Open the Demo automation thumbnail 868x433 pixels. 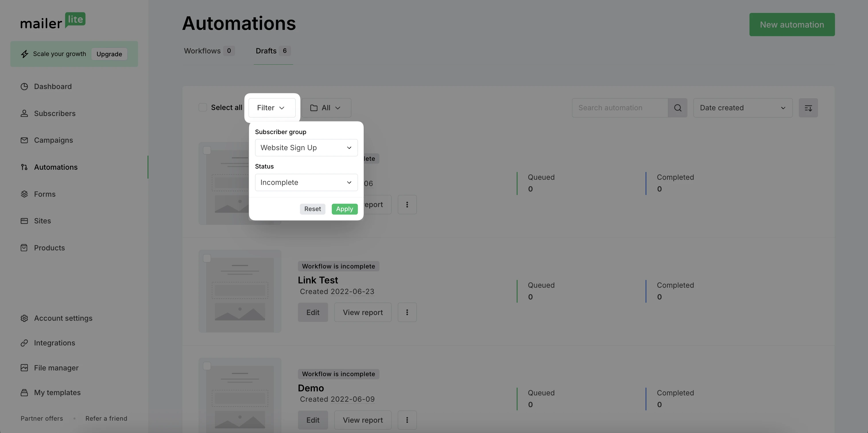point(240,395)
